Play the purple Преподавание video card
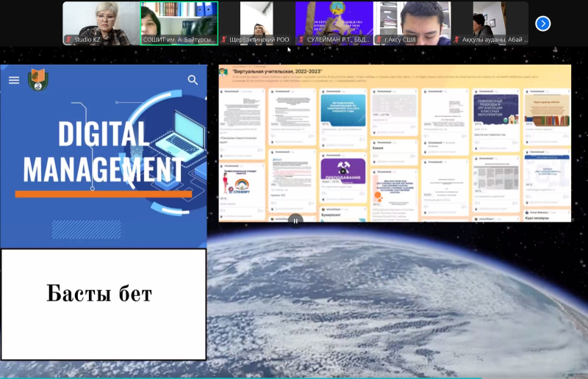 (x=343, y=172)
